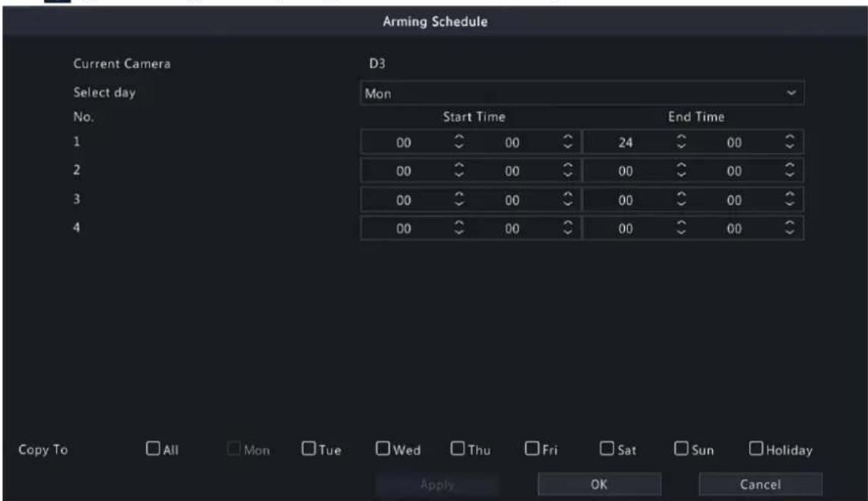Click row 2 start minute stepper arrows

click(567, 171)
